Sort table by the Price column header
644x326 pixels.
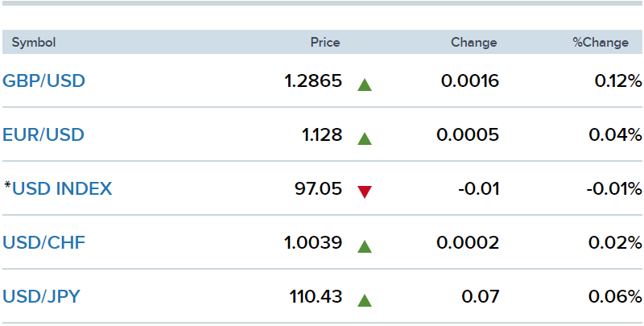click(x=325, y=43)
